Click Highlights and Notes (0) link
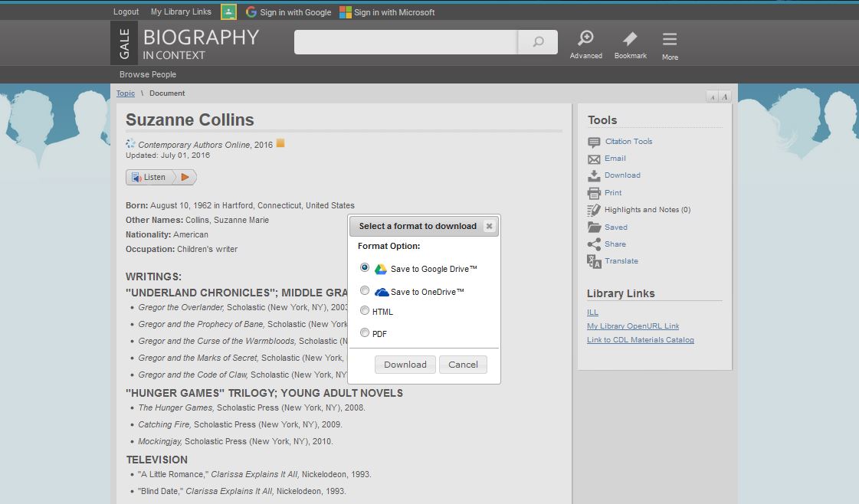The width and height of the screenshot is (859, 504). [x=648, y=210]
